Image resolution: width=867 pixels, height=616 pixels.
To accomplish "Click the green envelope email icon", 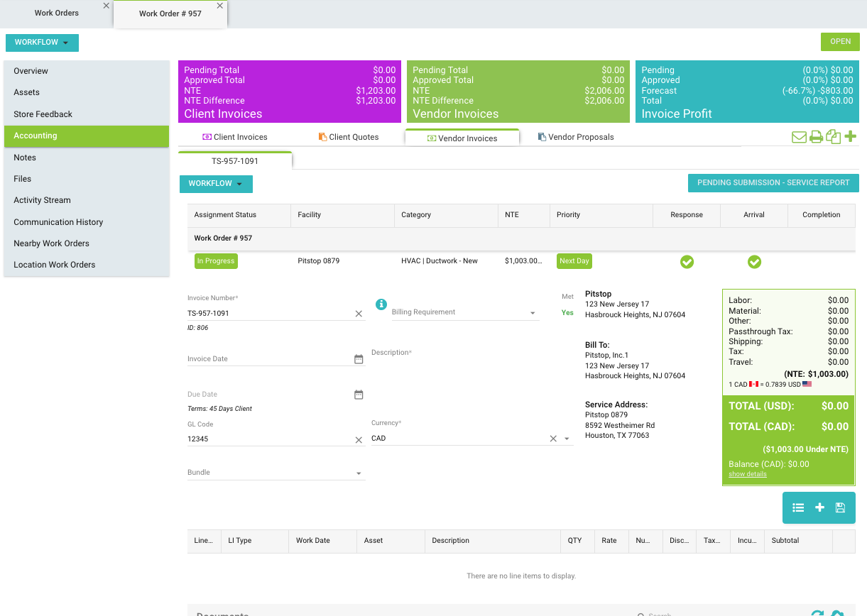I will pyautogui.click(x=799, y=137).
